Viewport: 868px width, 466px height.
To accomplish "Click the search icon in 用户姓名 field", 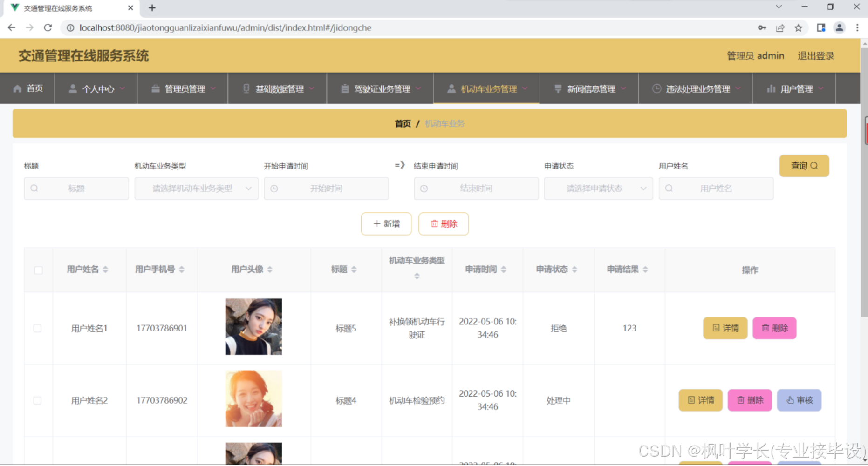I will coord(669,189).
